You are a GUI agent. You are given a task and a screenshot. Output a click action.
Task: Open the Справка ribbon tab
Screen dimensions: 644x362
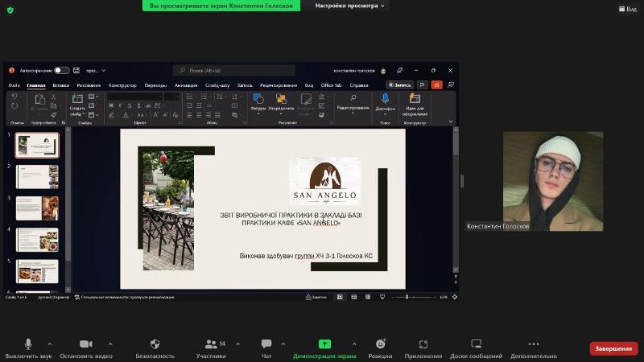359,85
